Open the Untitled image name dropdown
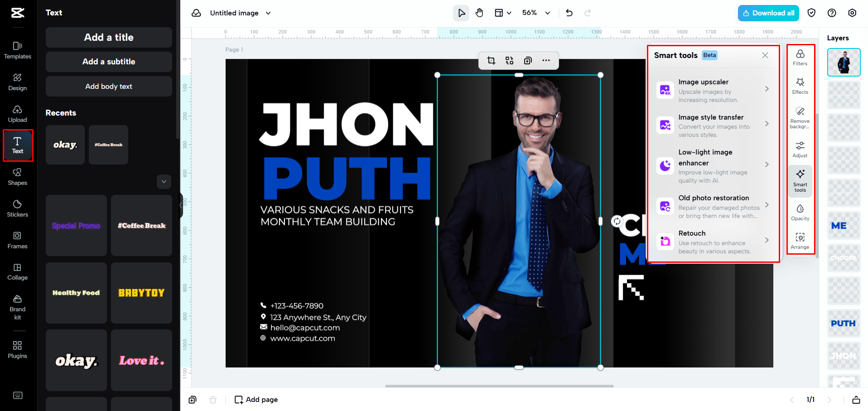 [x=268, y=13]
